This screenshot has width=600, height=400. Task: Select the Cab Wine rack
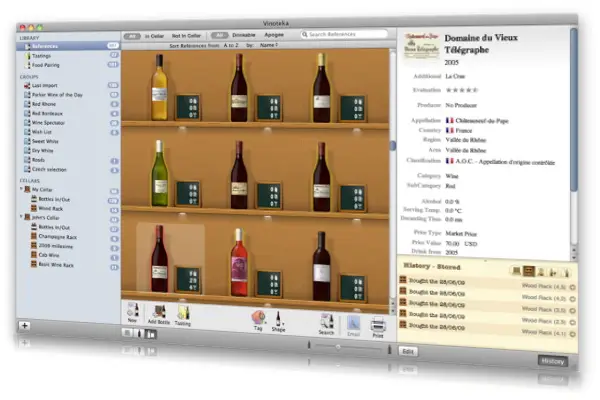pyautogui.click(x=68, y=255)
